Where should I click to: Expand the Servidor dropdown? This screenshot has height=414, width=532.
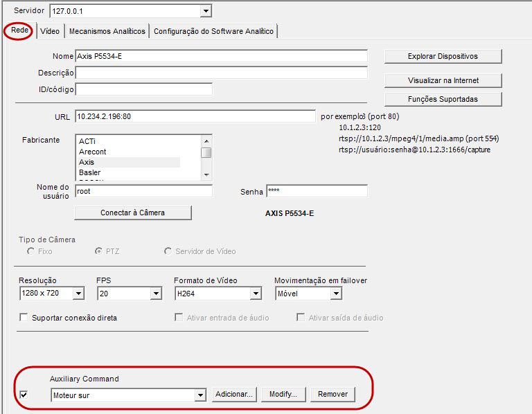[x=206, y=11]
